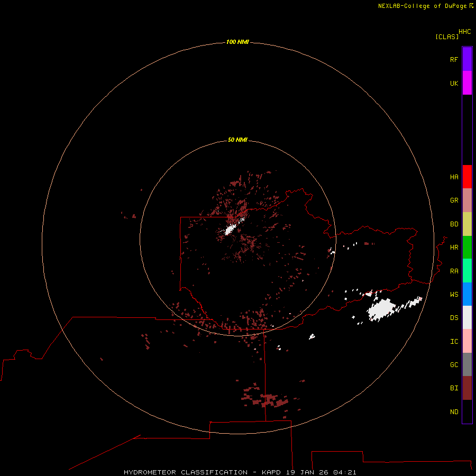The width and height of the screenshot is (476, 476).
Task: Select the BI brown legend swatch
Action: 467,388
